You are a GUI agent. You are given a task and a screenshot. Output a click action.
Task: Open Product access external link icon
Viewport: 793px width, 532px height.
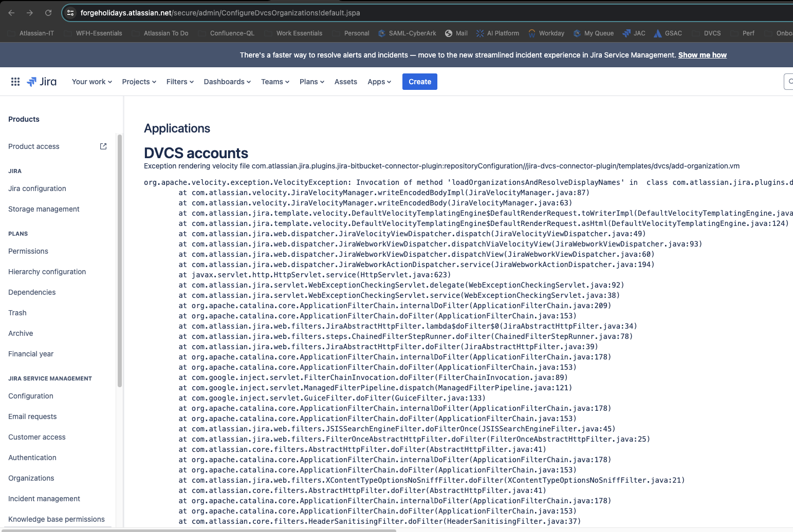click(x=103, y=146)
